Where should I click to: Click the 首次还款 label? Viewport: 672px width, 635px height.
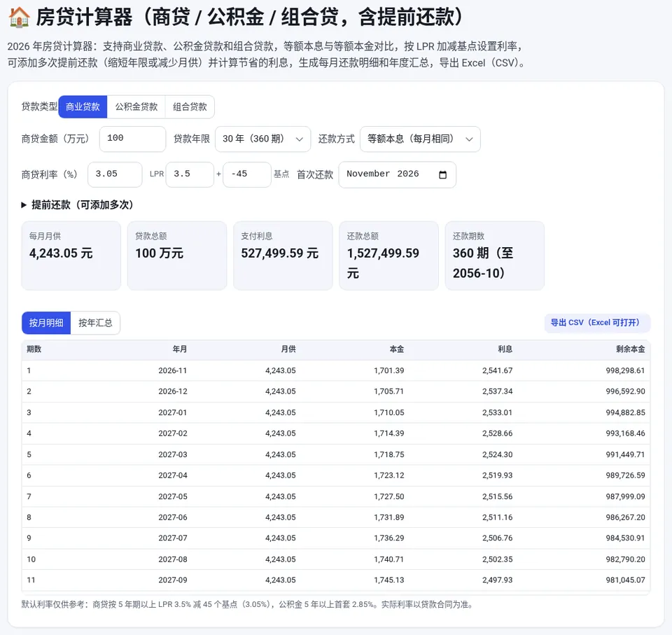315,174
